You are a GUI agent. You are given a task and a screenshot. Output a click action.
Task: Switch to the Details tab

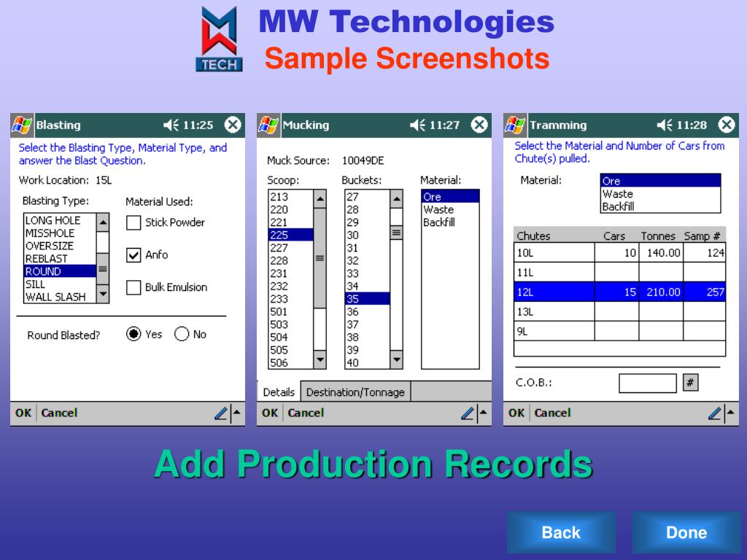click(279, 392)
